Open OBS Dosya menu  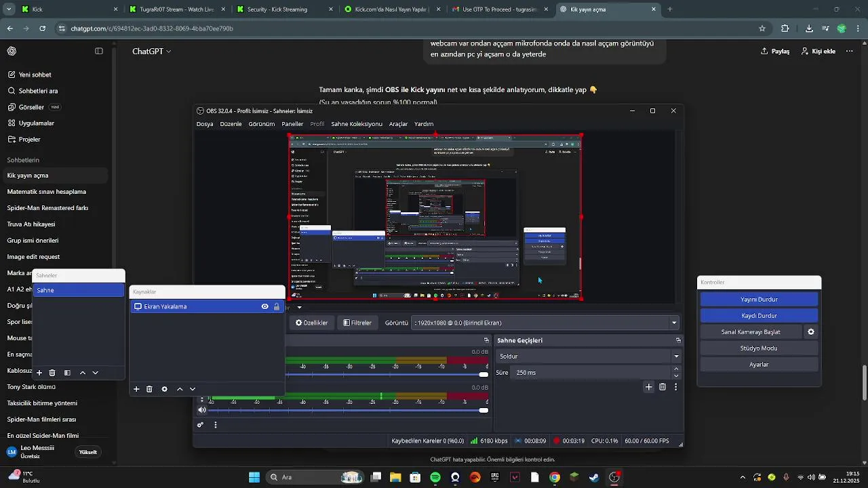coord(205,124)
